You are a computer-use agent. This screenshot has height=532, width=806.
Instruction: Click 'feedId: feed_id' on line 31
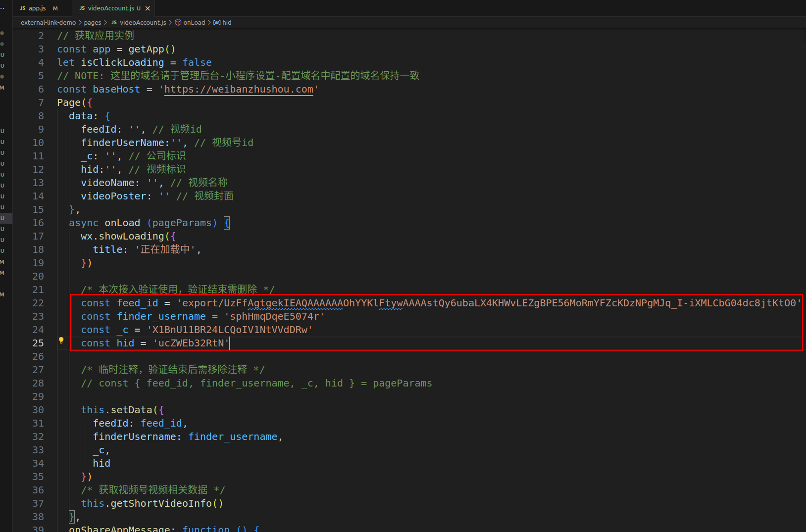[137, 423]
